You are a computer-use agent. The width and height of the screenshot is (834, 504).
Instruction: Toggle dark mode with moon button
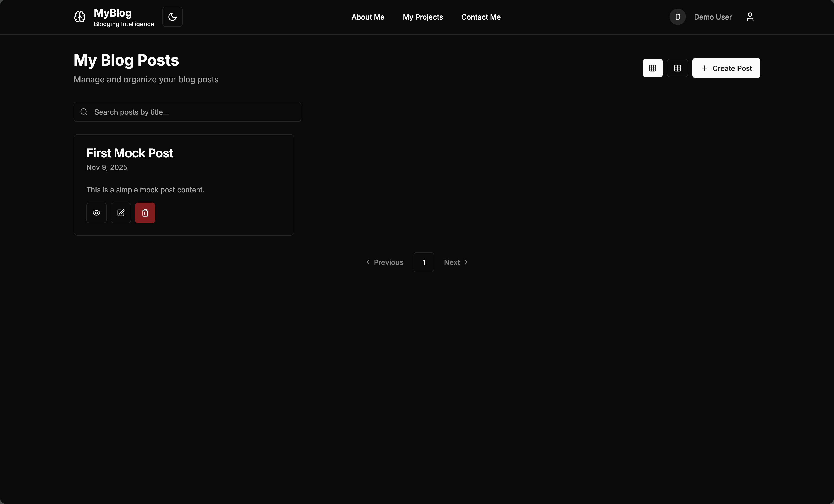tap(172, 17)
